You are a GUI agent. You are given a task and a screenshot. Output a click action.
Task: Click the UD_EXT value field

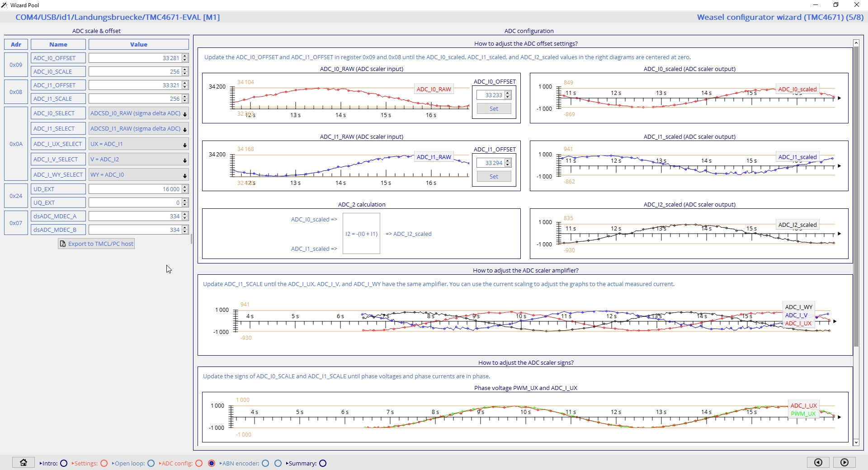point(135,189)
